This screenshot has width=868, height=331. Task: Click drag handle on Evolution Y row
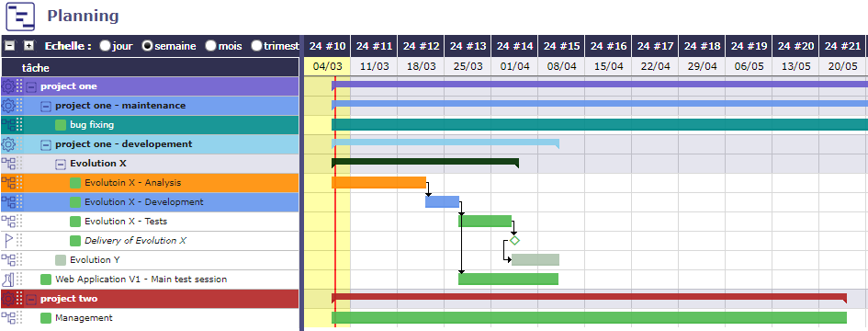tap(19, 260)
